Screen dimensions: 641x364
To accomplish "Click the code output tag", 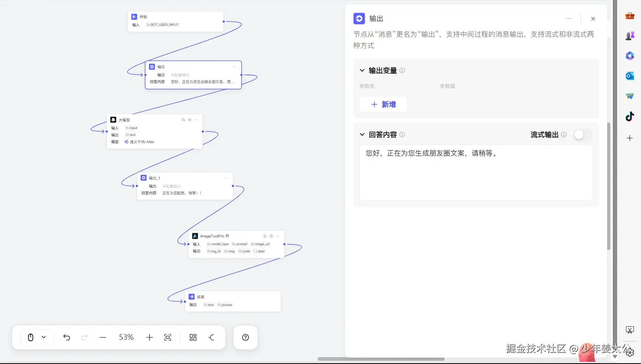I will [244, 252].
